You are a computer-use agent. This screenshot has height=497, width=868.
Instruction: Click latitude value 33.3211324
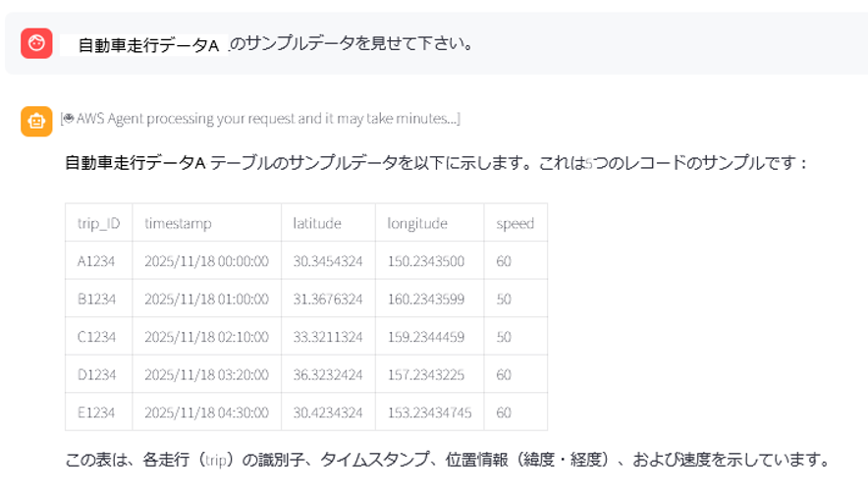coord(328,337)
